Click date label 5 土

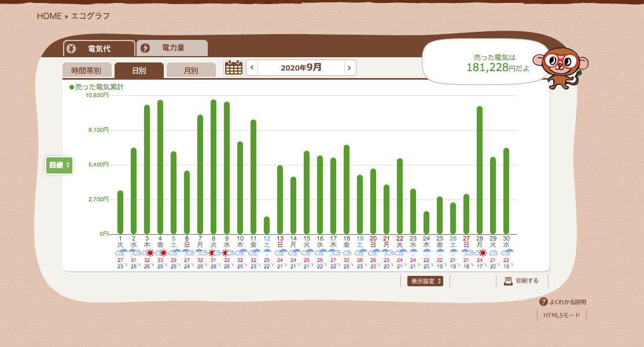[x=174, y=242]
